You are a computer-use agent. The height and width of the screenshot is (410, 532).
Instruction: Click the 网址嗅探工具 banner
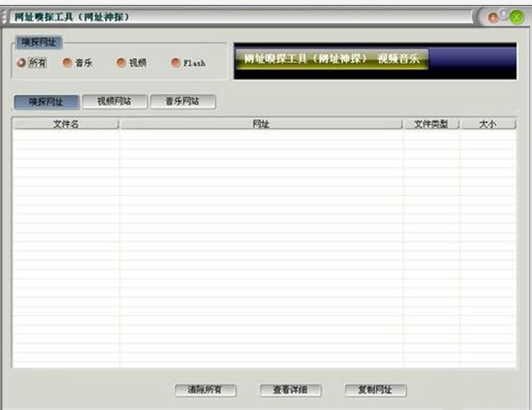tap(332, 59)
